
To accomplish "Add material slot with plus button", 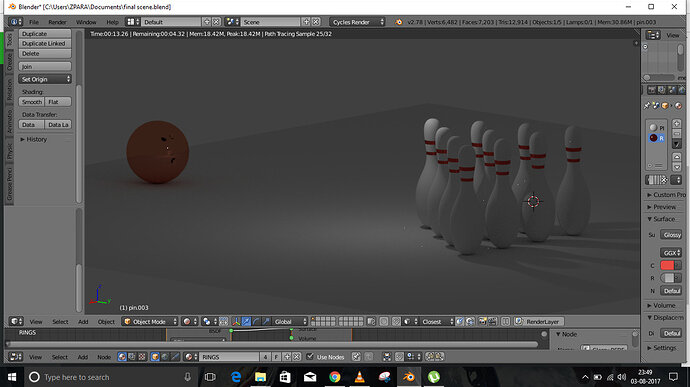I will pyautogui.click(x=677, y=124).
